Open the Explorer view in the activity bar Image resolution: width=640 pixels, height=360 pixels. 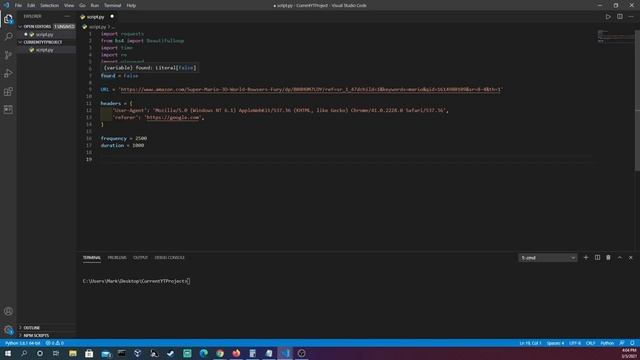8,19
